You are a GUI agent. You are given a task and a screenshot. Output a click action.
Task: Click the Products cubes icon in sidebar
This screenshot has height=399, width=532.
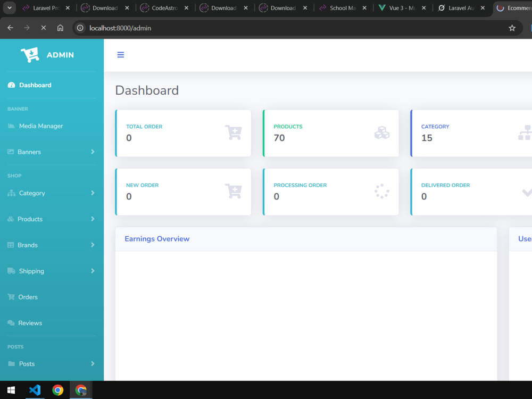pos(11,219)
